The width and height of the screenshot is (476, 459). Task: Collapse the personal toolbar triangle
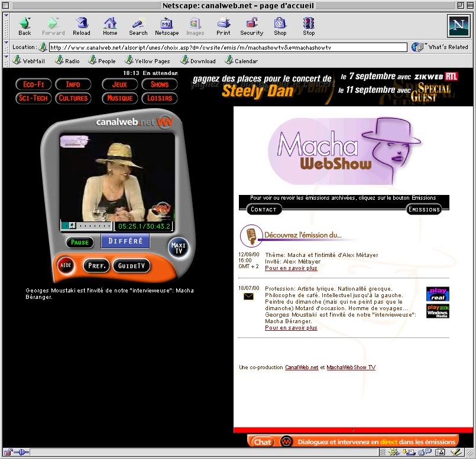click(x=6, y=57)
